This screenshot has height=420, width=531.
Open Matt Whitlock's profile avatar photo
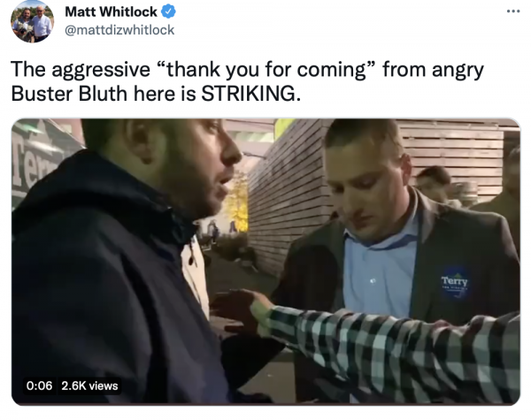(x=32, y=21)
